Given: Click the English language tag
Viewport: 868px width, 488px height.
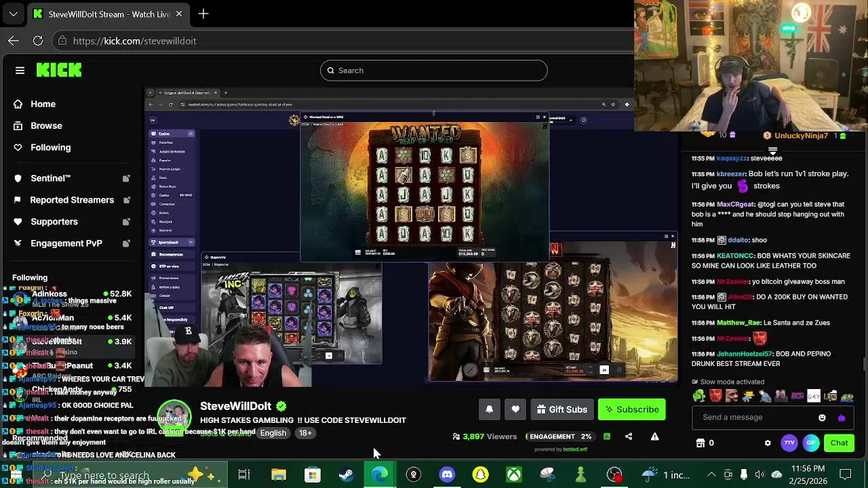Looking at the screenshot, I should [x=273, y=433].
